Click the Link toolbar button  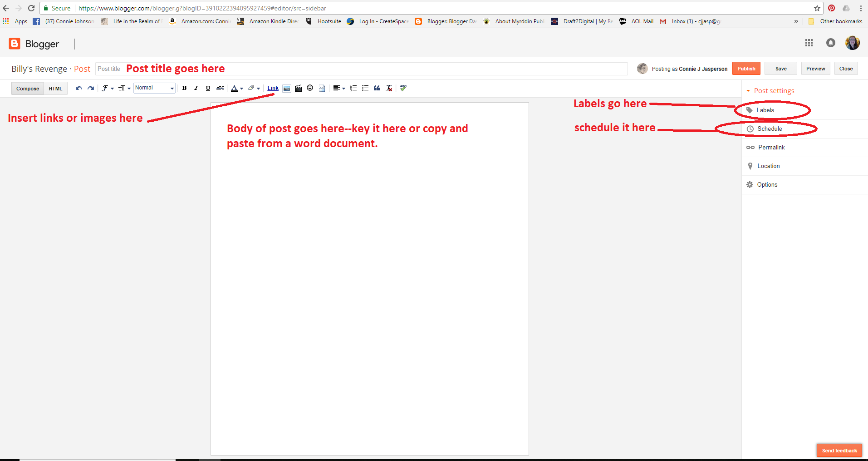coord(273,88)
